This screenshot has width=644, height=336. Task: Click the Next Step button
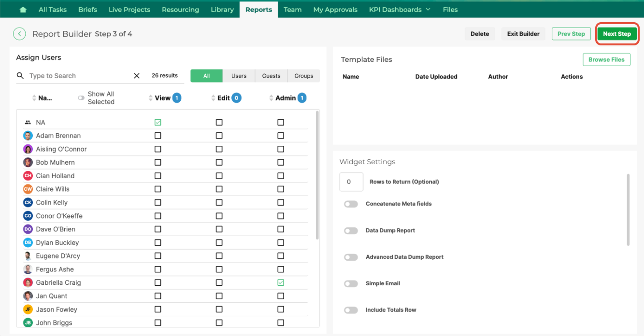pyautogui.click(x=617, y=34)
